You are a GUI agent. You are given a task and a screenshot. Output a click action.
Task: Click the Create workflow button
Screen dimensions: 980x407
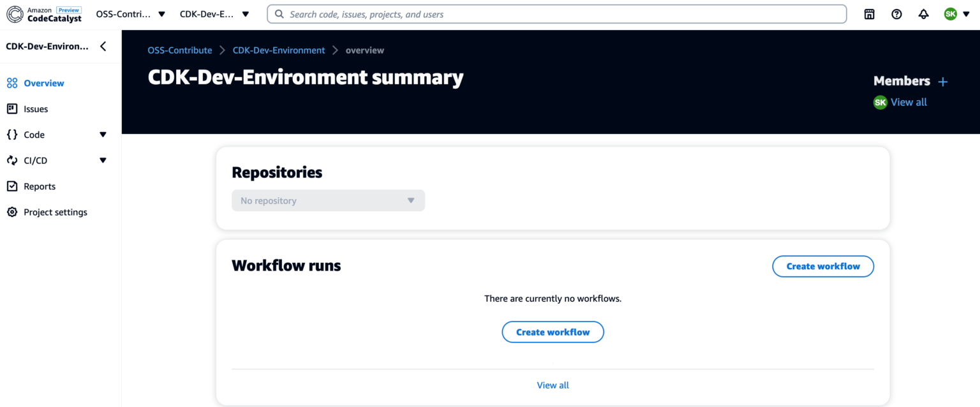coord(823,266)
